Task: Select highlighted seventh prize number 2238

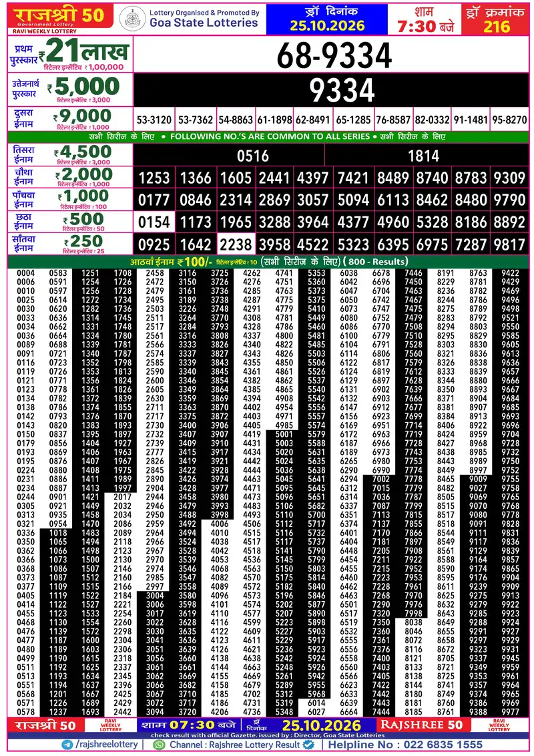Action: 236,244
